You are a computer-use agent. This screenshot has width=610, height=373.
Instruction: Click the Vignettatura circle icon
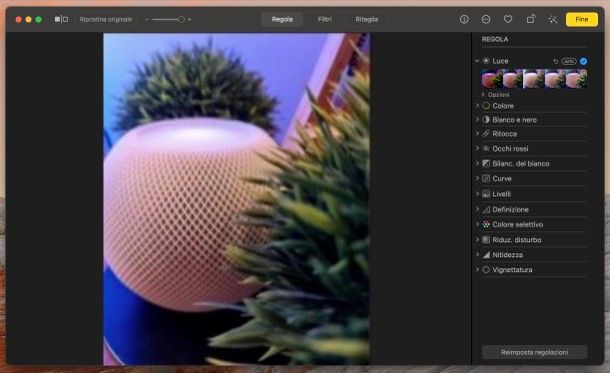pos(486,270)
